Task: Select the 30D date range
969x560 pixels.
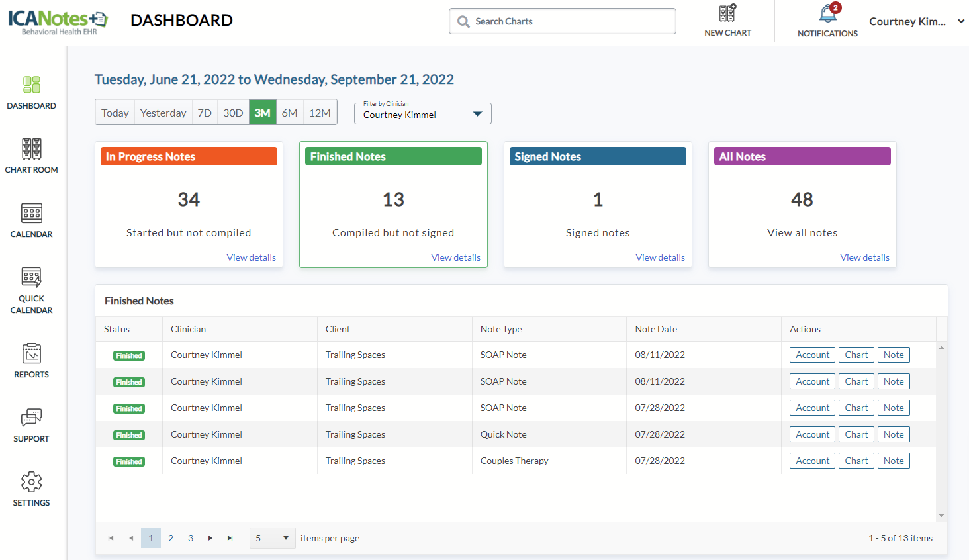Action: pyautogui.click(x=233, y=113)
